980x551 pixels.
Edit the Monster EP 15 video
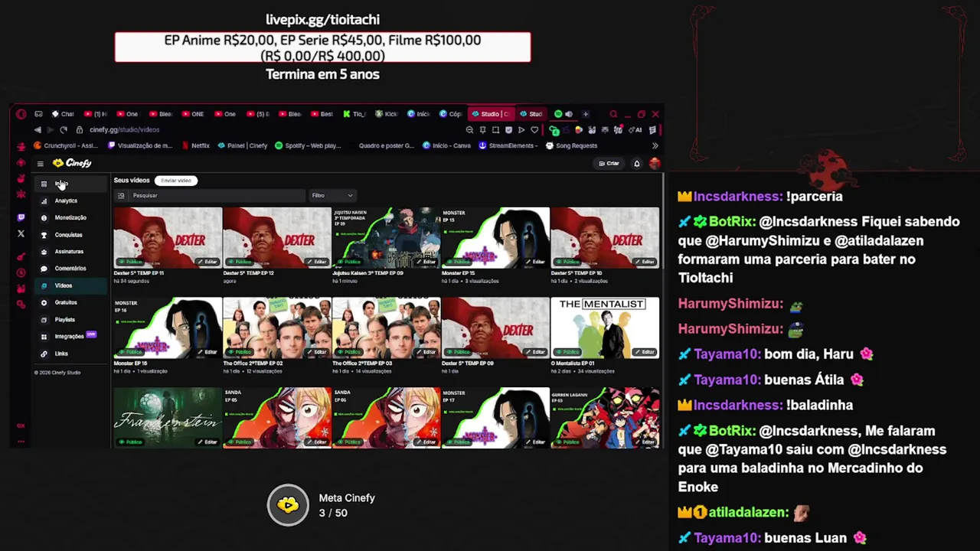(536, 262)
